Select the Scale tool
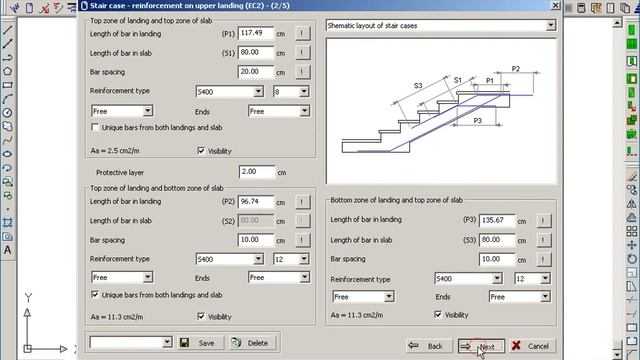Image resolution: width=640 pixels, height=360 pixels. tap(632, 273)
